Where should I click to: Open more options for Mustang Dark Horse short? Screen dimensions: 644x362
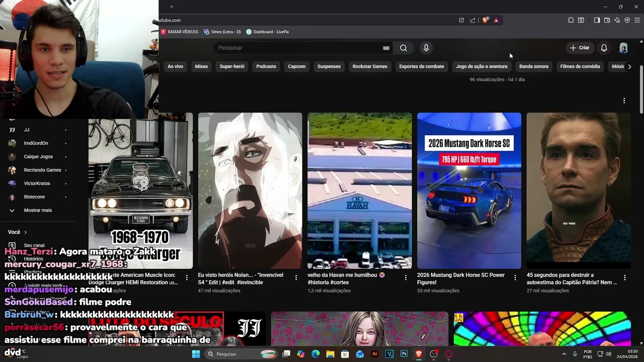(x=515, y=278)
